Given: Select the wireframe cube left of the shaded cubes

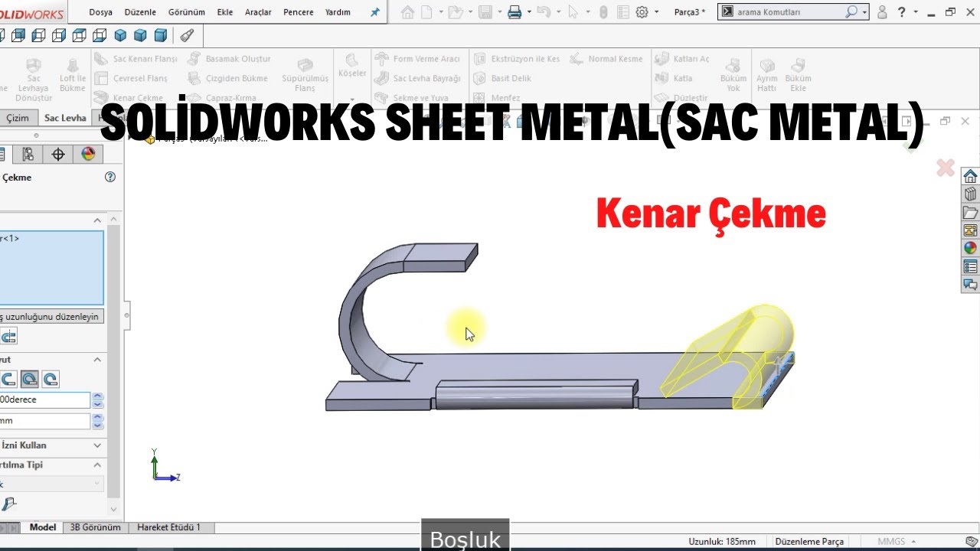Looking at the screenshot, I should [x=100, y=35].
